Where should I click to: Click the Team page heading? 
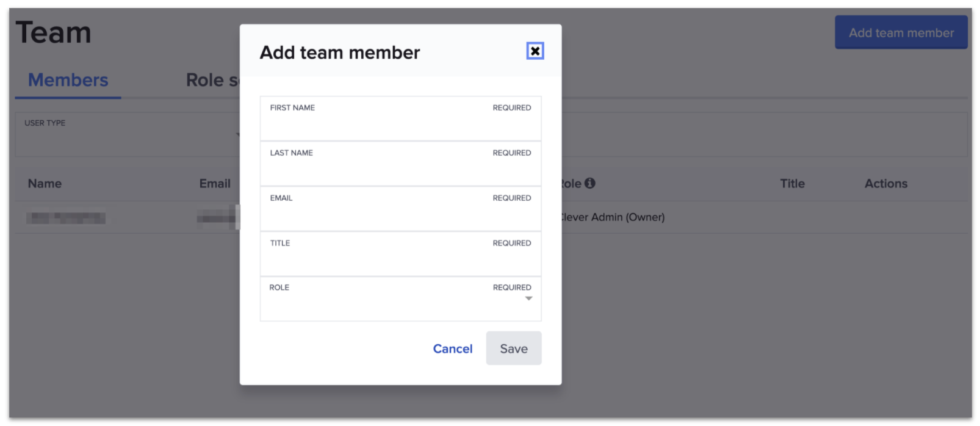coord(54,33)
